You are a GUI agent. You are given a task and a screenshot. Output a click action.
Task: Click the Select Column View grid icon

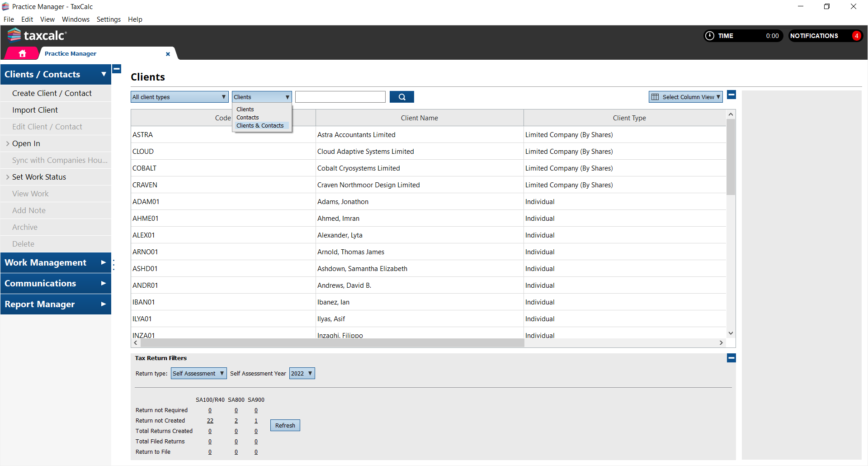(655, 97)
